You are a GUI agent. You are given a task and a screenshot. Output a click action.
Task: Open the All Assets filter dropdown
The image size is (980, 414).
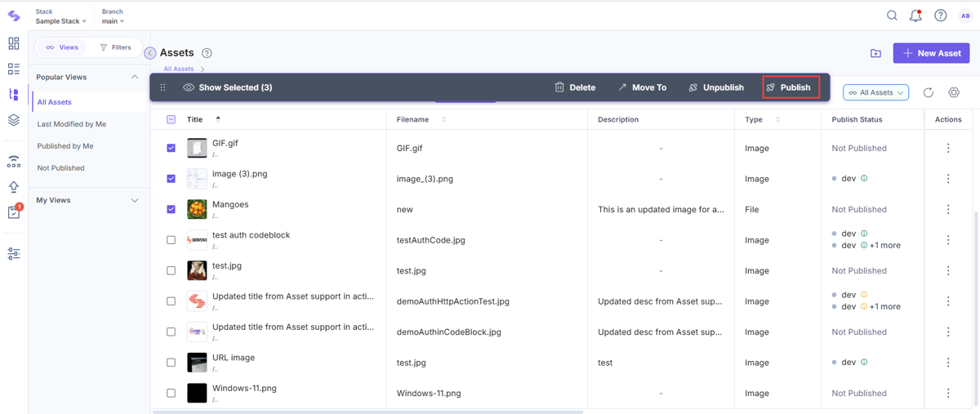pos(875,92)
